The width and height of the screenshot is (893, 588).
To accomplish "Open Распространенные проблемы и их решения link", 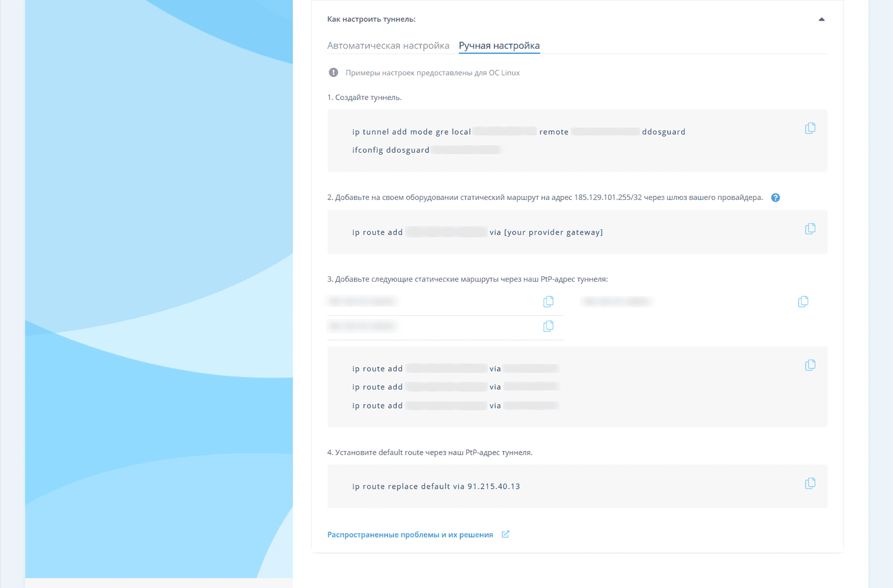I will [x=410, y=534].
